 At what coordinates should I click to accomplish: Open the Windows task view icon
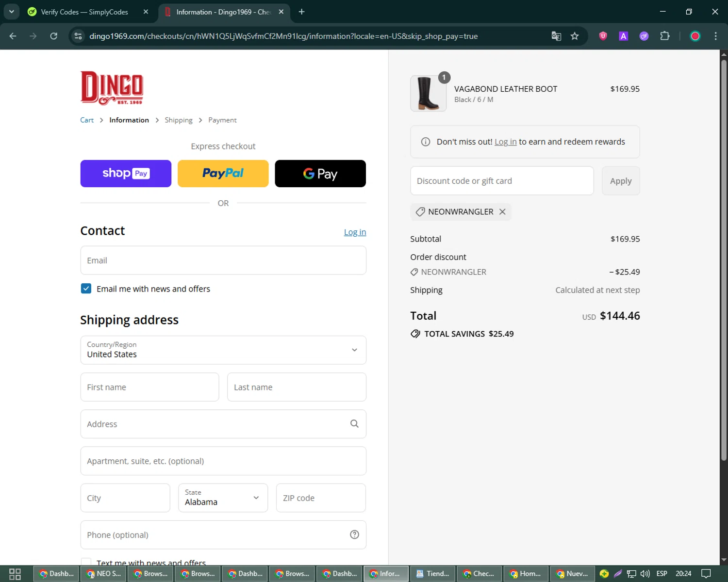[x=15, y=574]
